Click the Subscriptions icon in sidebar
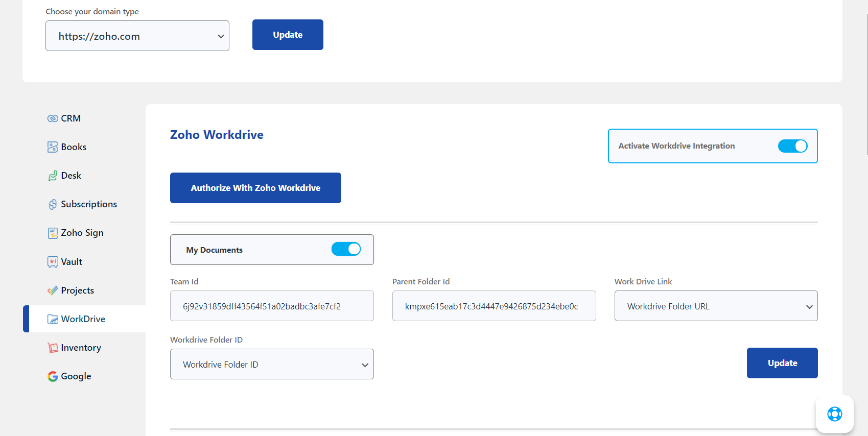Viewport: 868px width, 436px height. click(x=53, y=204)
